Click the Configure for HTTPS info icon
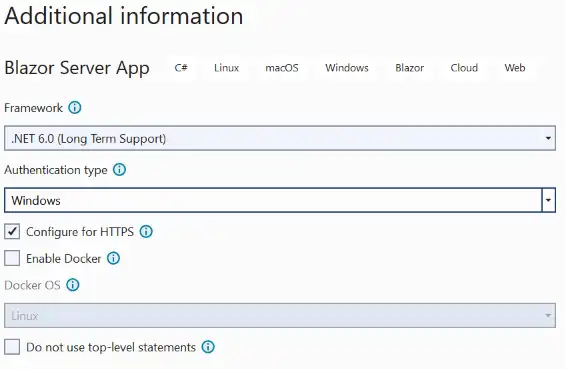 click(x=146, y=231)
